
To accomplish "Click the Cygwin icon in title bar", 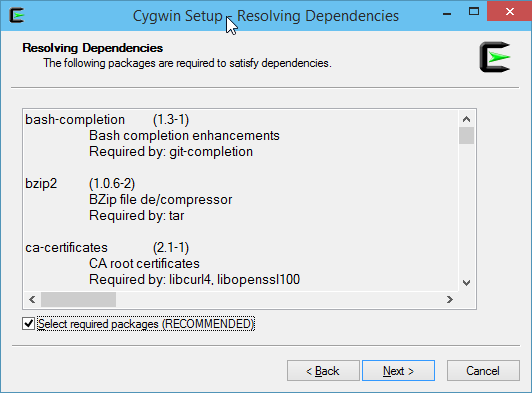I will pos(16,16).
